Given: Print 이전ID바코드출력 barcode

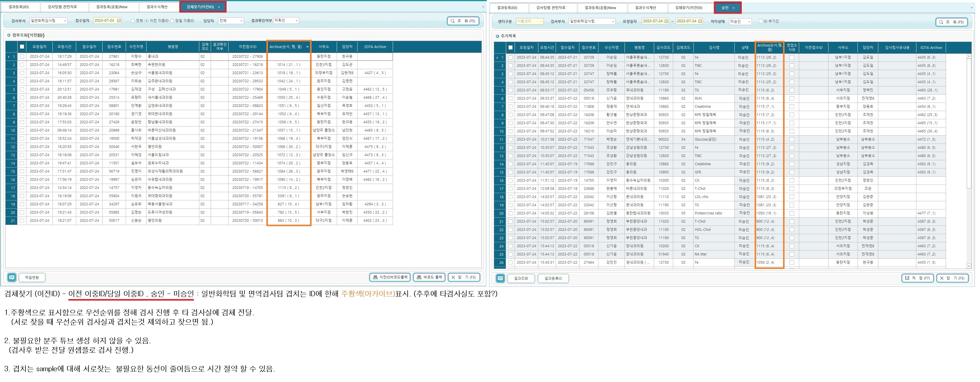Looking at the screenshot, I should [389, 277].
